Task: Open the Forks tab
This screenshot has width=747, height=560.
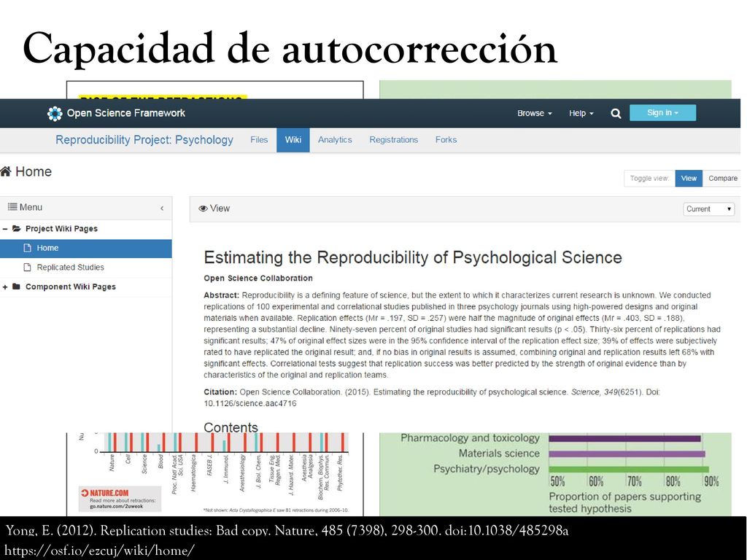Action: (446, 139)
